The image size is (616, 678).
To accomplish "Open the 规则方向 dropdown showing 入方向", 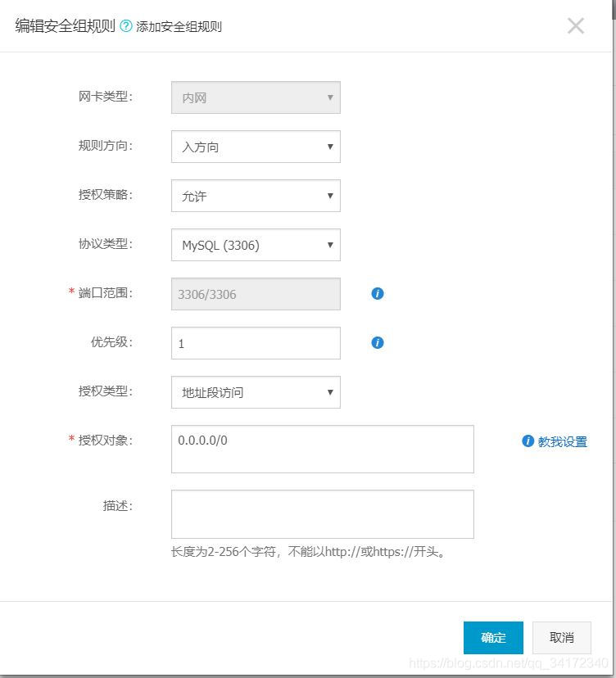I will tap(256, 147).
